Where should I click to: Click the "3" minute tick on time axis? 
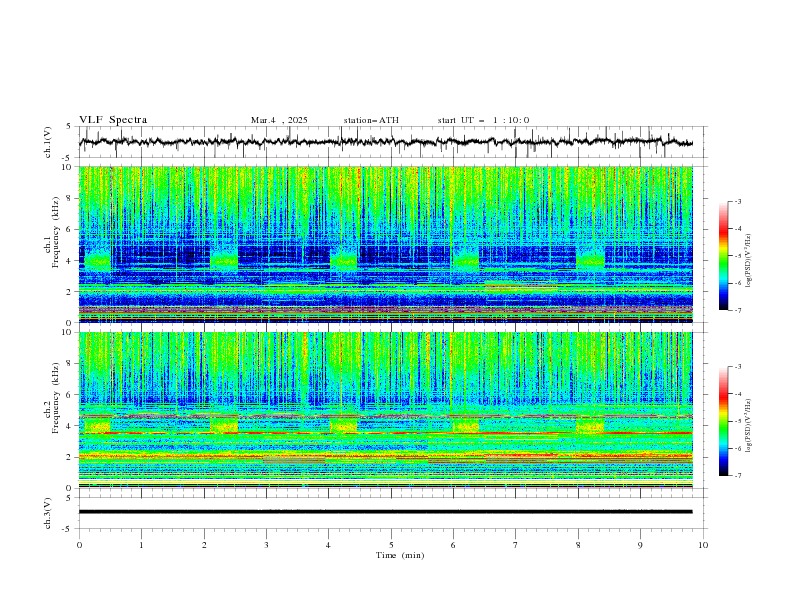click(266, 545)
